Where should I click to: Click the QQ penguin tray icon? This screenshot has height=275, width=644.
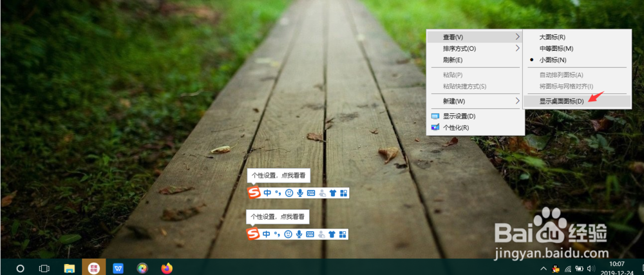pyautogui.click(x=556, y=269)
